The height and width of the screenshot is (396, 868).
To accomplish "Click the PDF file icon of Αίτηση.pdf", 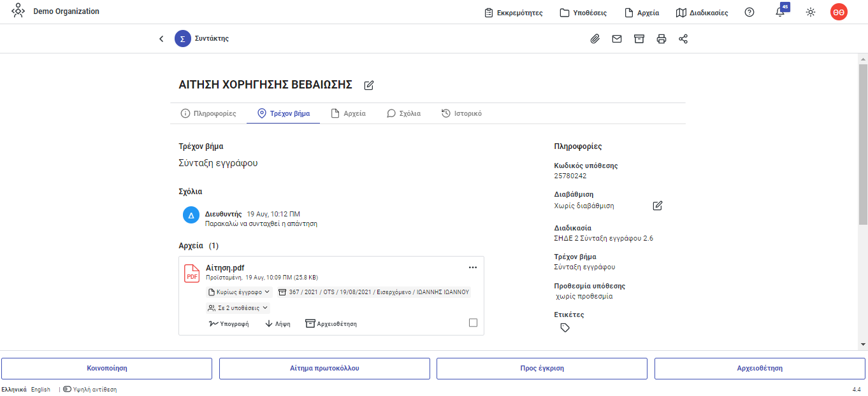I will pos(192,273).
